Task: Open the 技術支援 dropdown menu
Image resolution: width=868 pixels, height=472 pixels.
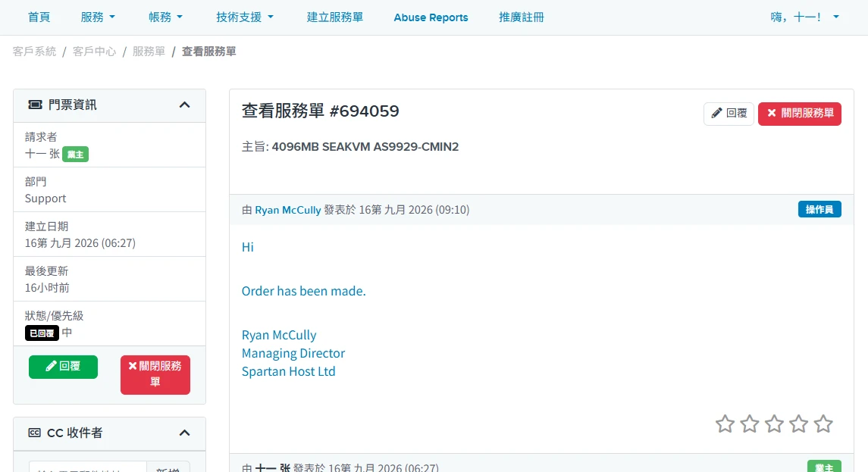Action: click(245, 17)
